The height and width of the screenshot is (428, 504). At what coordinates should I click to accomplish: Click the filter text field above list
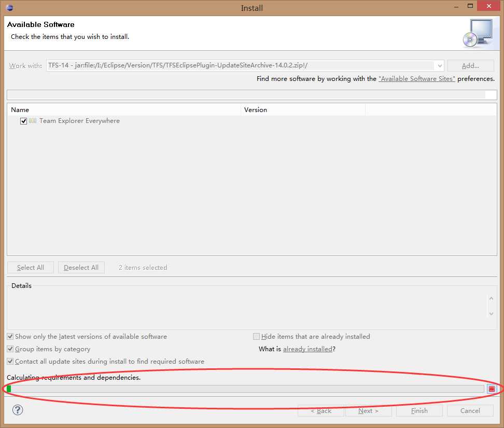251,95
